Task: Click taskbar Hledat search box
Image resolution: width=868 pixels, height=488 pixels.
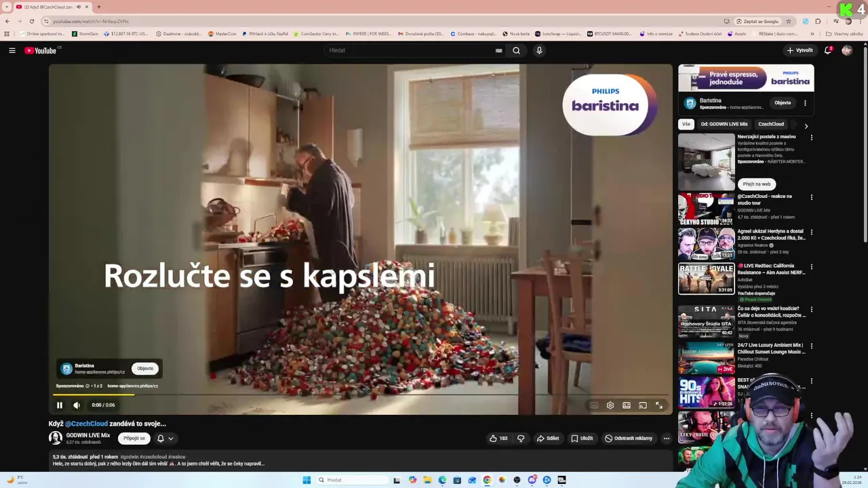Action: coord(353,480)
